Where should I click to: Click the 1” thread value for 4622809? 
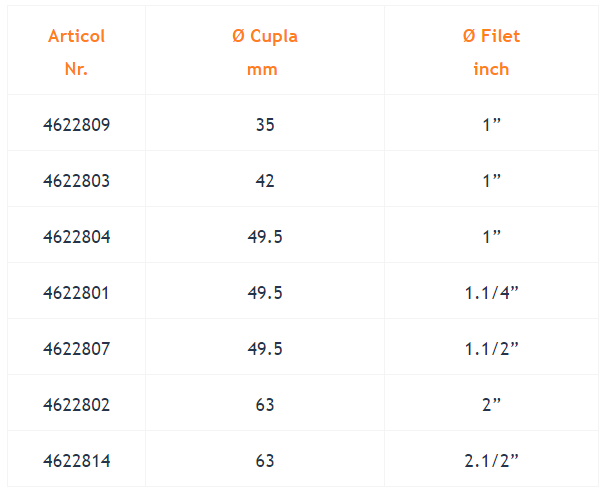pos(491,125)
